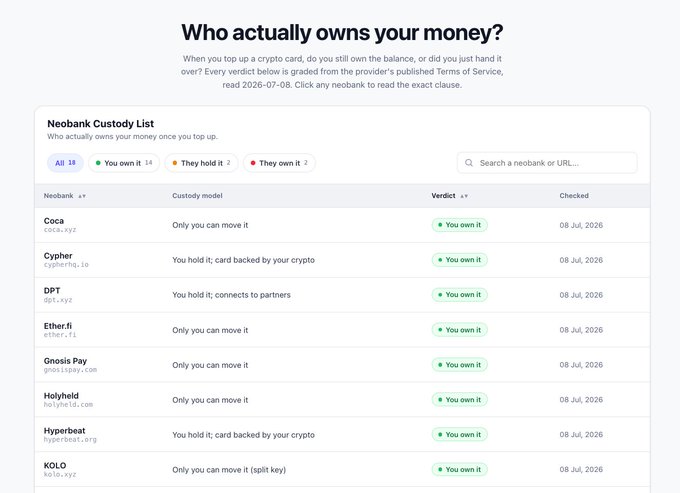The height and width of the screenshot is (493, 680).
Task: Click Coca's You own it badge
Action: [459, 225]
